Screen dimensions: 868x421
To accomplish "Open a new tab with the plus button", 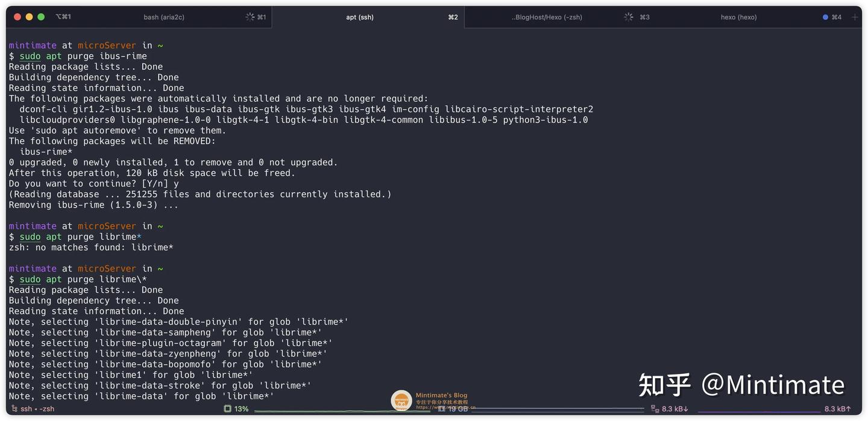I will coord(855,17).
